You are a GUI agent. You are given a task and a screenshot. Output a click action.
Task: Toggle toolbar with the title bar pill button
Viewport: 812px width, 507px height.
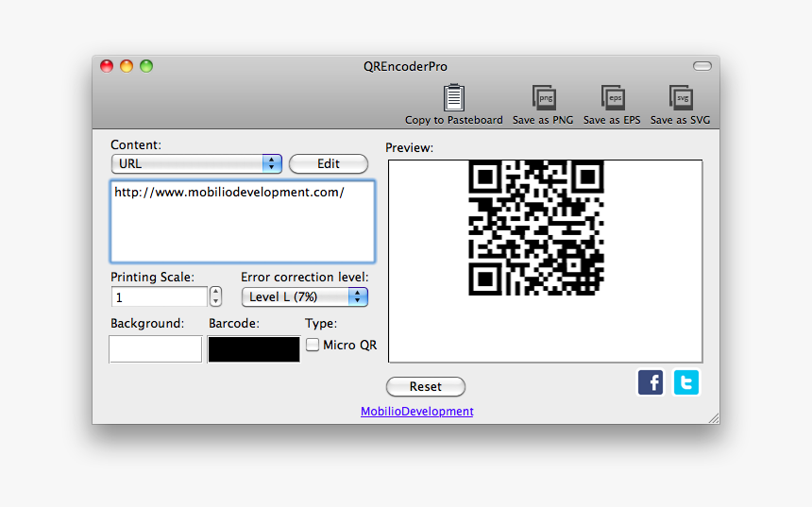[702, 66]
